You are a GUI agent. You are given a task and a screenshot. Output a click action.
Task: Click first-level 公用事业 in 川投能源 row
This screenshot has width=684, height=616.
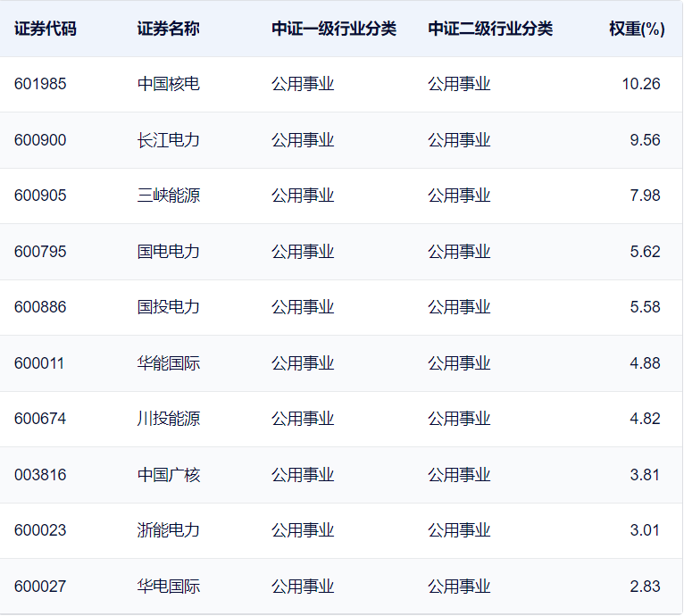point(303,419)
